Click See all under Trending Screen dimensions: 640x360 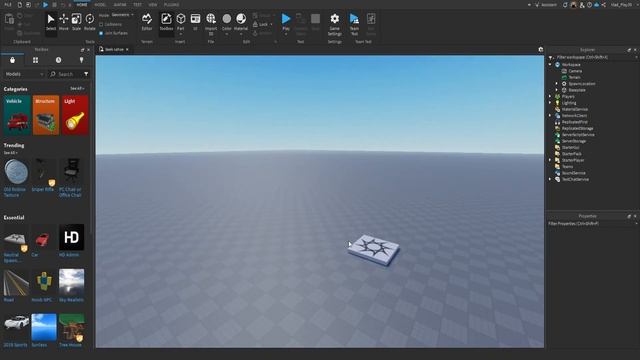pyautogui.click(x=10, y=153)
